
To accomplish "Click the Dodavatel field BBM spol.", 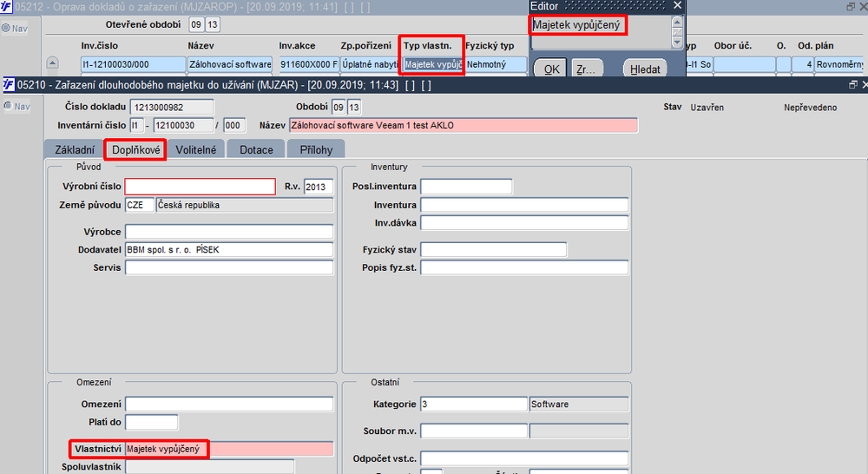I will click(x=229, y=250).
